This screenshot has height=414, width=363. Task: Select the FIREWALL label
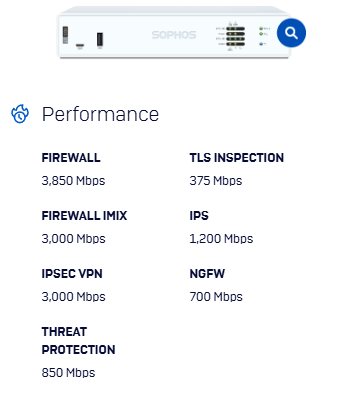coord(71,158)
